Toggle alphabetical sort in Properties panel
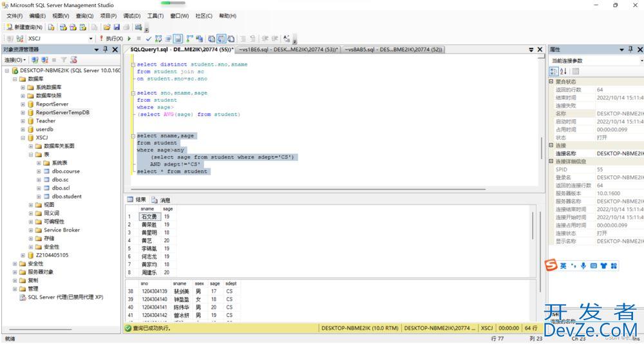Image resolution: width=644 pixels, height=344 pixels. click(x=563, y=72)
